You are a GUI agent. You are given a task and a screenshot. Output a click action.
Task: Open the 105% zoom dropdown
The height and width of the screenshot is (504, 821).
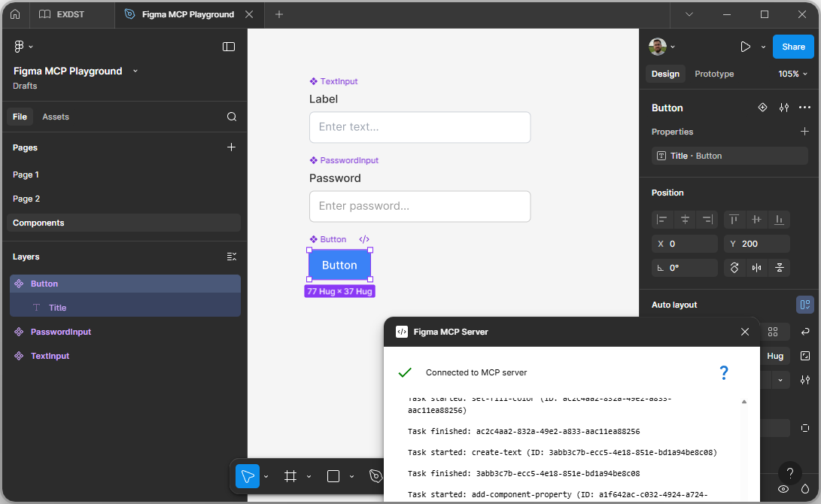(x=792, y=73)
